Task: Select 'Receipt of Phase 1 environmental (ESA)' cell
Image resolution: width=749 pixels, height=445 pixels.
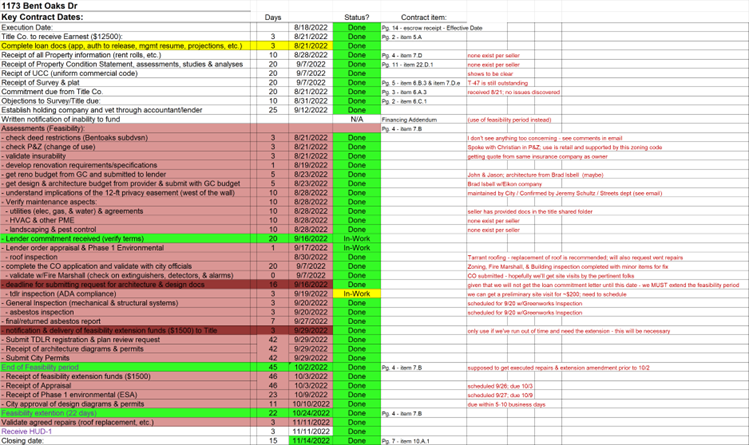Action: 125,394
